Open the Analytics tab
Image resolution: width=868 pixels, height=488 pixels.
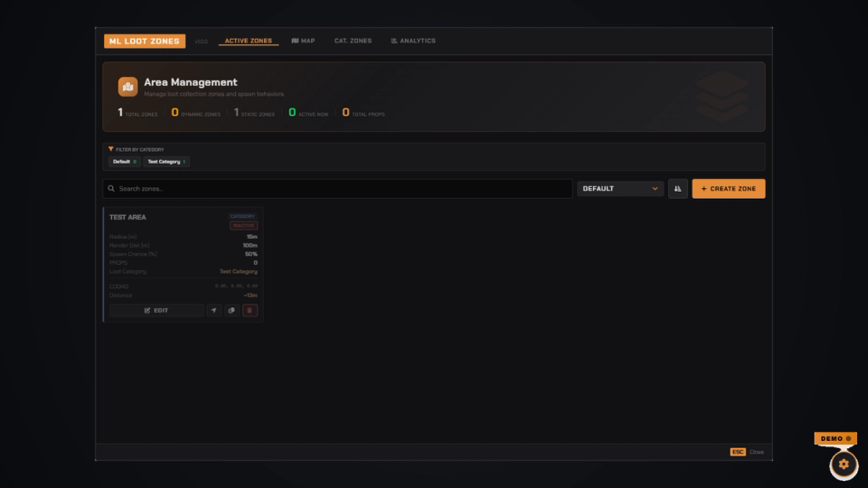point(413,41)
